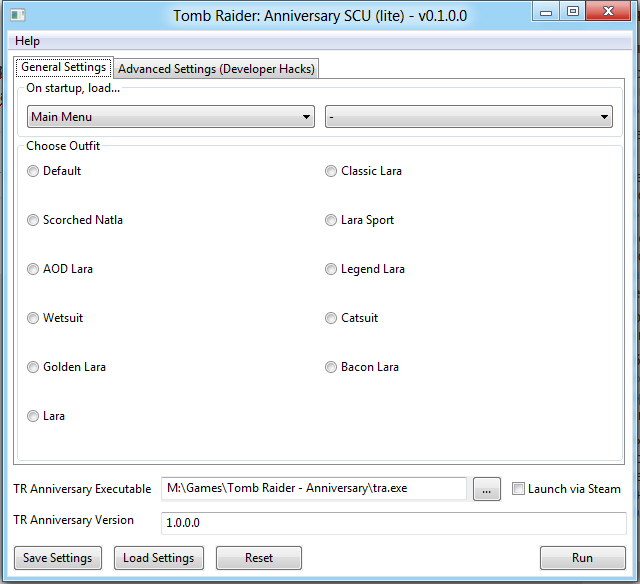The image size is (640, 584).
Task: Browse for executable with the ... button
Action: point(487,489)
